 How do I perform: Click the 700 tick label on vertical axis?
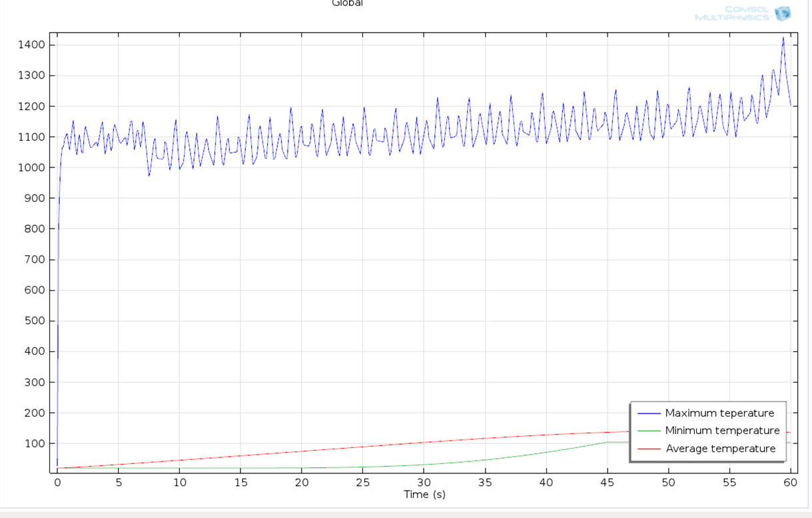(35, 260)
